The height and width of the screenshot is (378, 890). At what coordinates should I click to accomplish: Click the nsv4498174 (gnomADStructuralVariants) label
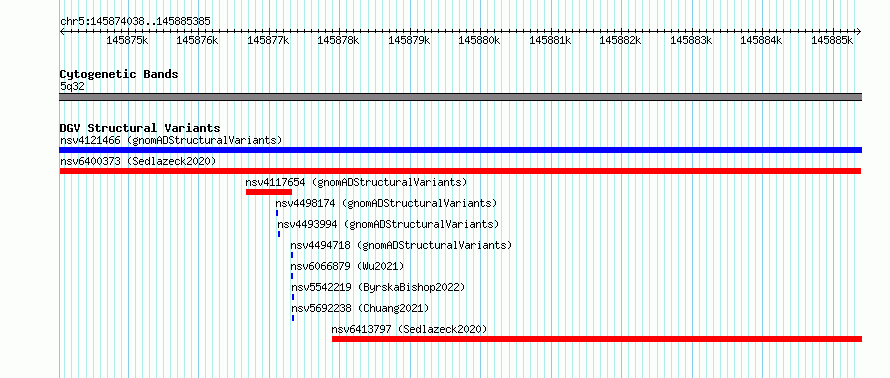[386, 203]
